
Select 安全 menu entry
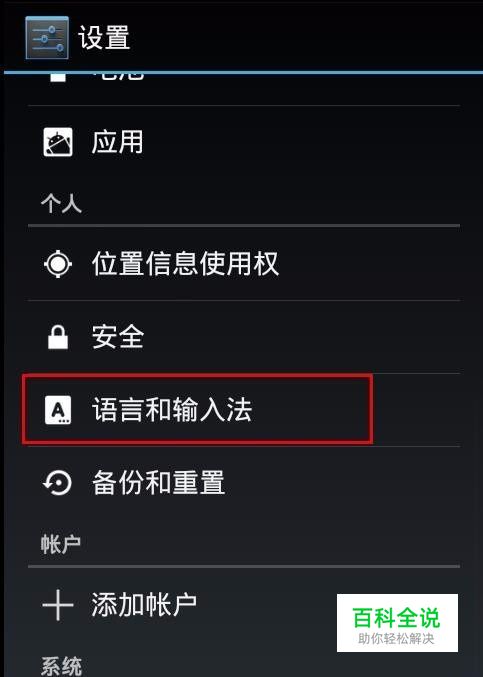tap(244, 337)
